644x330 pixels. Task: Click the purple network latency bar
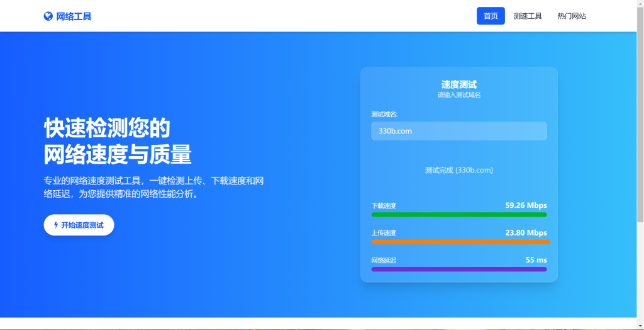[458, 270]
